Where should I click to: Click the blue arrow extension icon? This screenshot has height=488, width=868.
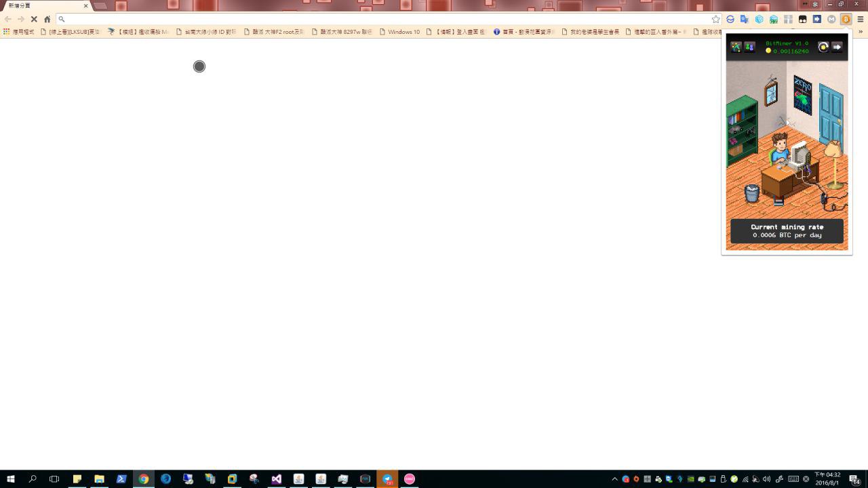816,19
